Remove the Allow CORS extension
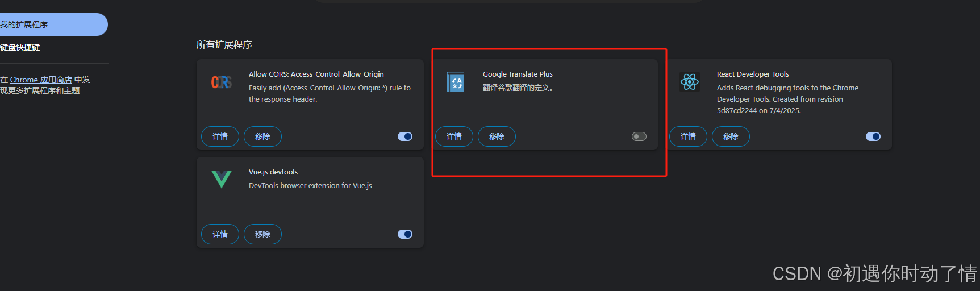 click(x=262, y=136)
